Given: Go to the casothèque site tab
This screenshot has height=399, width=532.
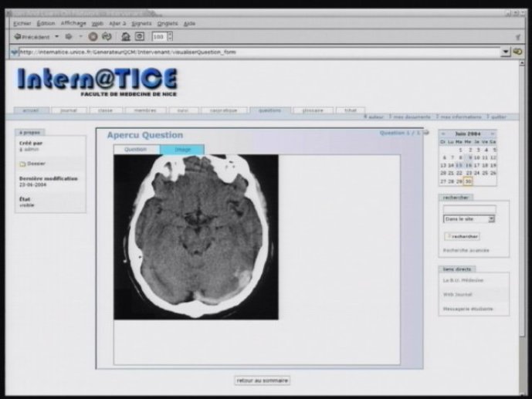Looking at the screenshot, I should coord(224,110).
